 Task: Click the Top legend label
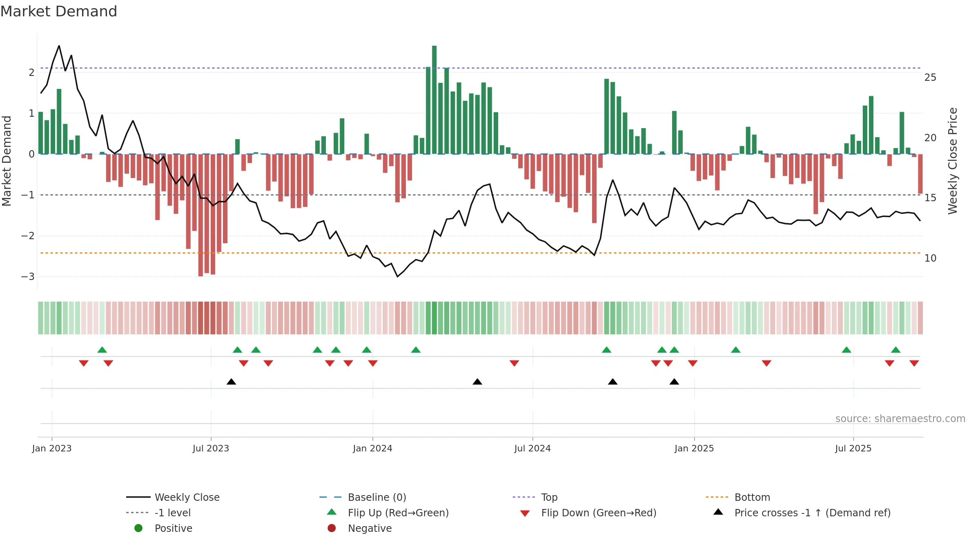(549, 497)
